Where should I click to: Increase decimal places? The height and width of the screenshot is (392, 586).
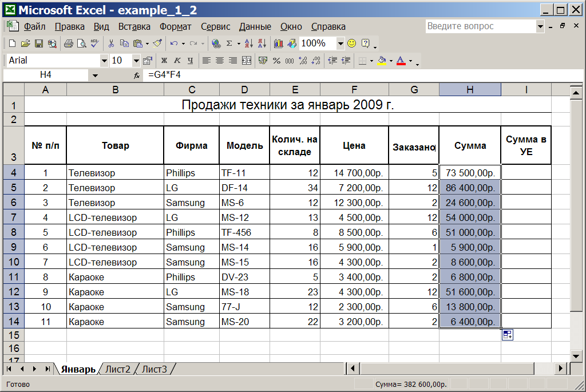[303, 61]
